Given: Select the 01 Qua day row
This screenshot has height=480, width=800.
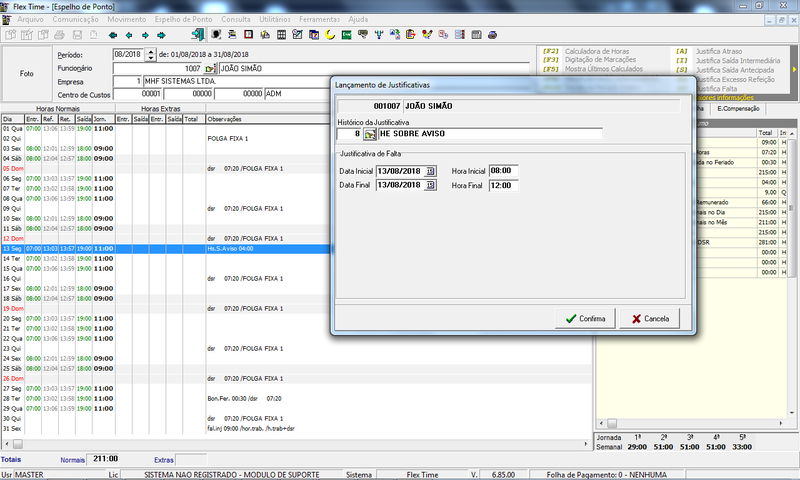Looking at the screenshot, I should click(166, 129).
